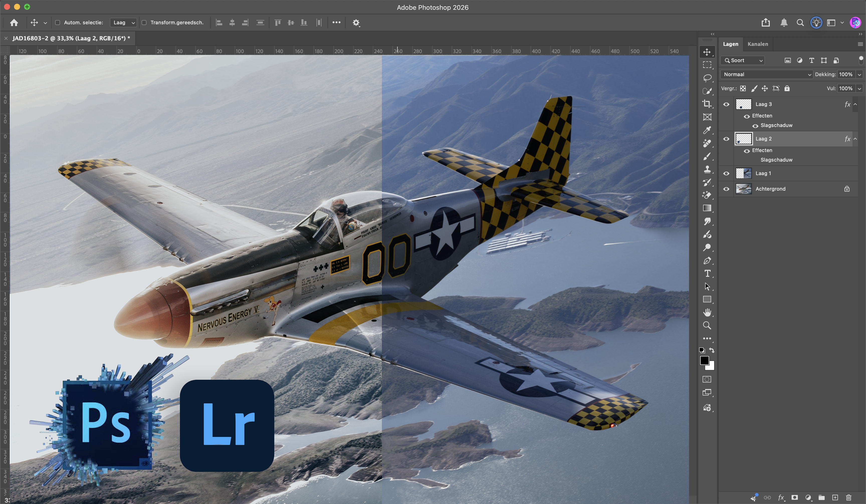
Task: Select the Gradient tool
Action: coord(707,208)
